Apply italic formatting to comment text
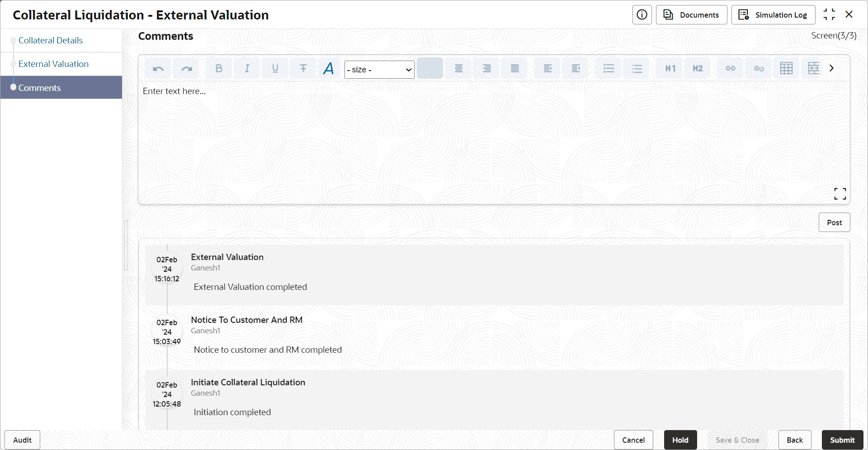Image resolution: width=868 pixels, height=450 pixels. (x=247, y=69)
